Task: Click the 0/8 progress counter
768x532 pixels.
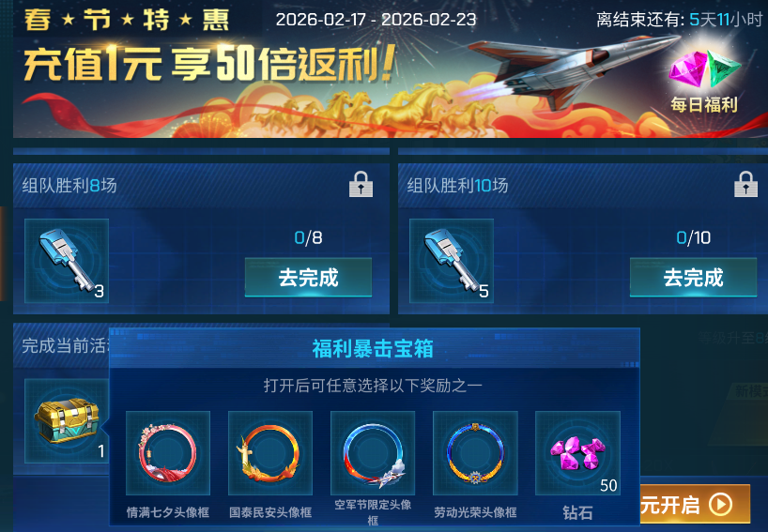Action: [x=308, y=238]
